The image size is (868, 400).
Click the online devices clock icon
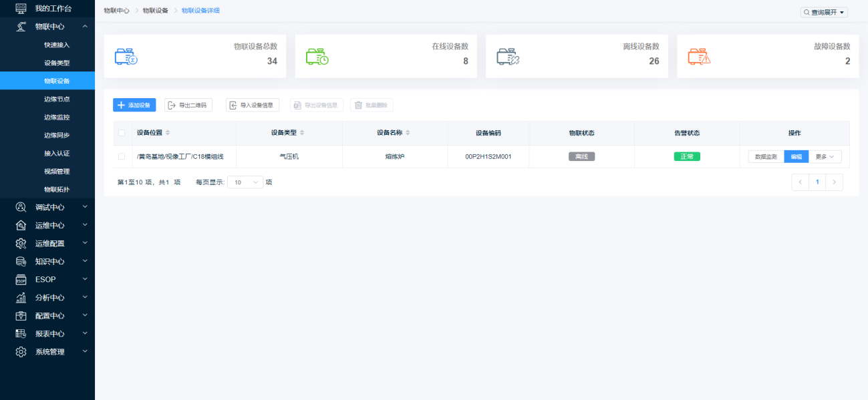click(317, 57)
